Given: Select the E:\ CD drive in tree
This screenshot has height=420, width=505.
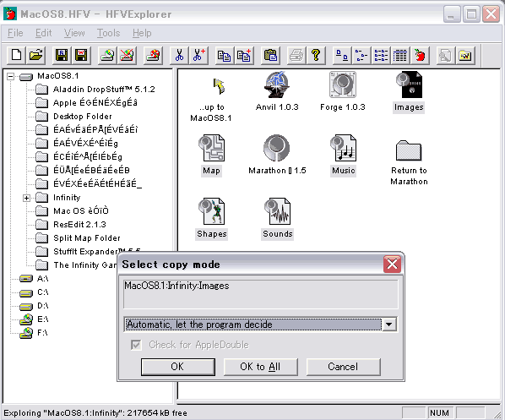Looking at the screenshot, I should [x=42, y=319].
